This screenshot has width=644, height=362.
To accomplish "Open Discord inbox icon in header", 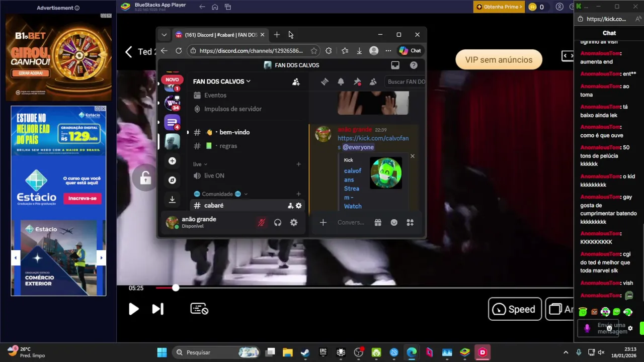I will click(x=395, y=65).
